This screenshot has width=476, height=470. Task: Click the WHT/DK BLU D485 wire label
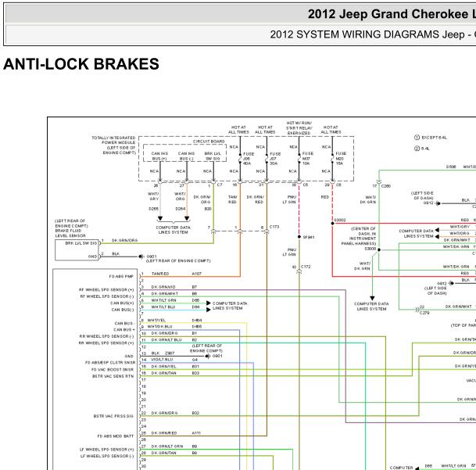174,327
